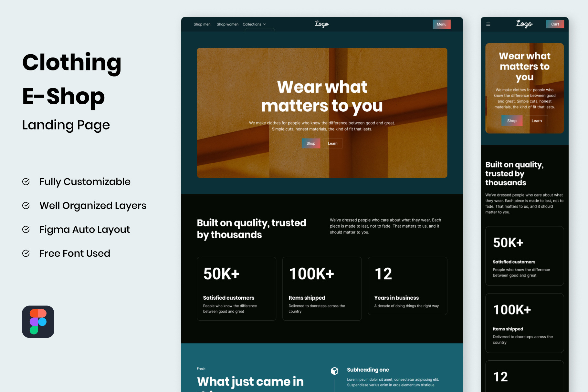
Task: Click the Shop button in desktop hero
Action: pos(311,143)
